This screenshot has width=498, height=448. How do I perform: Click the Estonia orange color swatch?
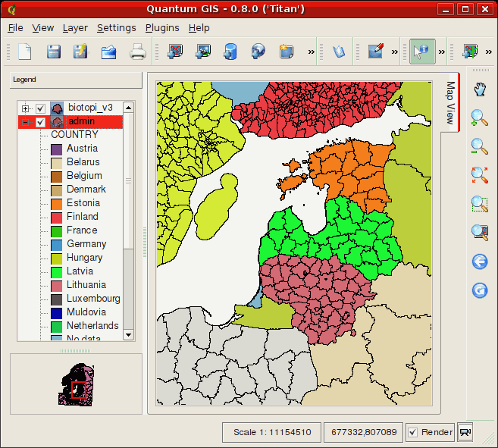coord(57,205)
